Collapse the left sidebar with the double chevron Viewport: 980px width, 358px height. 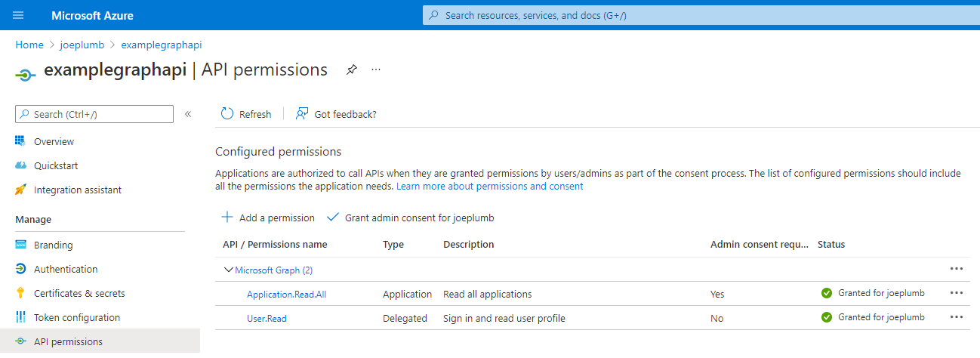click(188, 114)
